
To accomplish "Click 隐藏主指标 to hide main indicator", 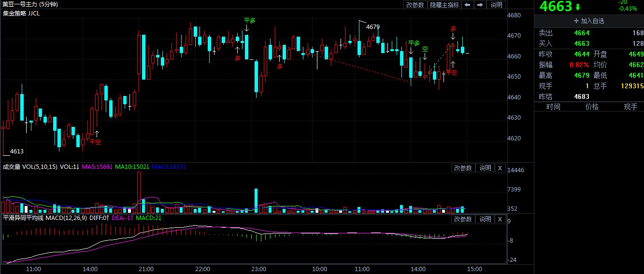I will click(444, 5).
